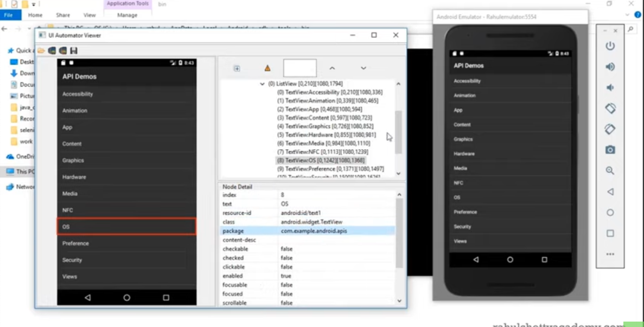Select the package row in Node Detail
Viewport: 644px width, 327px height.
(308, 231)
